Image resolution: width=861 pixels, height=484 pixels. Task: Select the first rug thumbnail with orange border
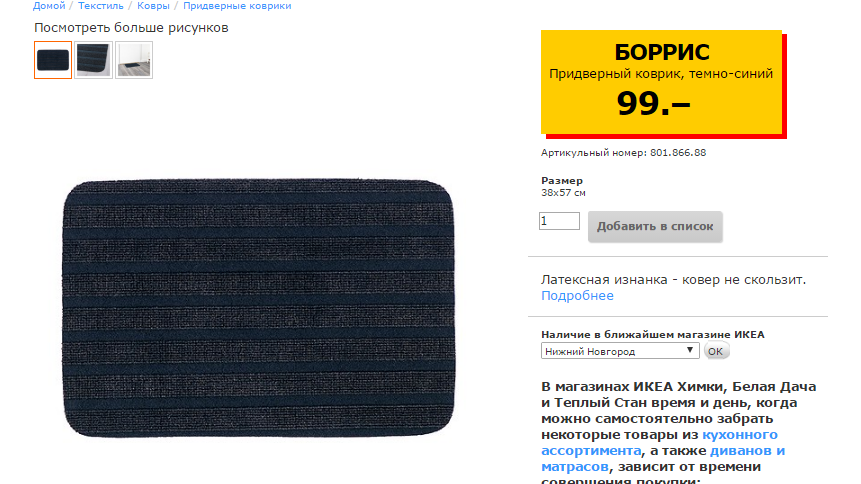(x=53, y=60)
